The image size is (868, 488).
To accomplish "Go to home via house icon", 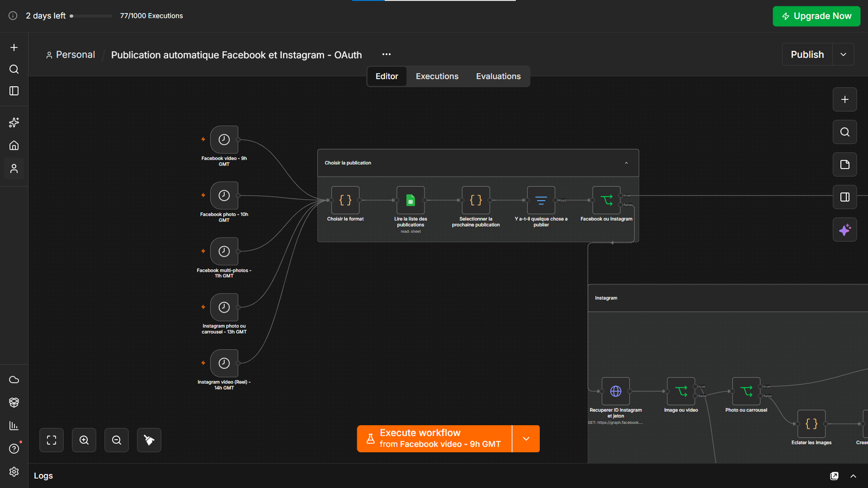I will (14, 145).
